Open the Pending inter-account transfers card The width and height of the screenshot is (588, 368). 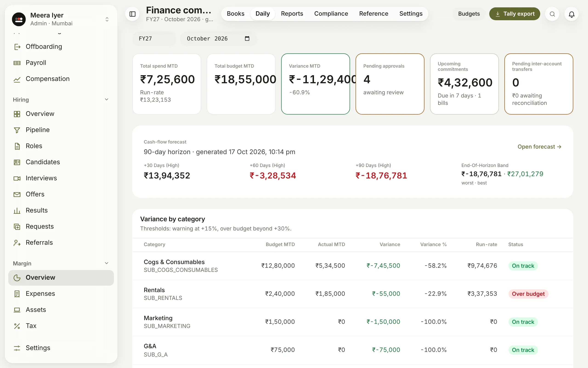[x=539, y=84]
